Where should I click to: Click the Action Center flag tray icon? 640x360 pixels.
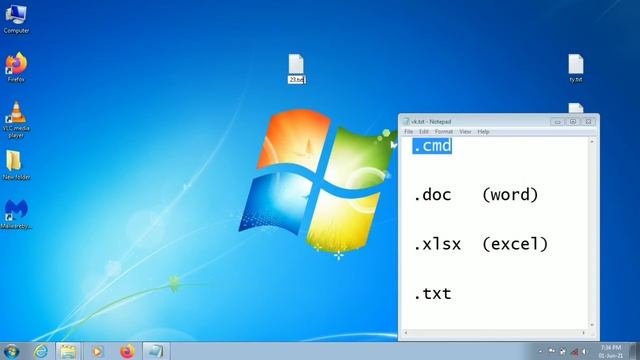click(x=552, y=351)
